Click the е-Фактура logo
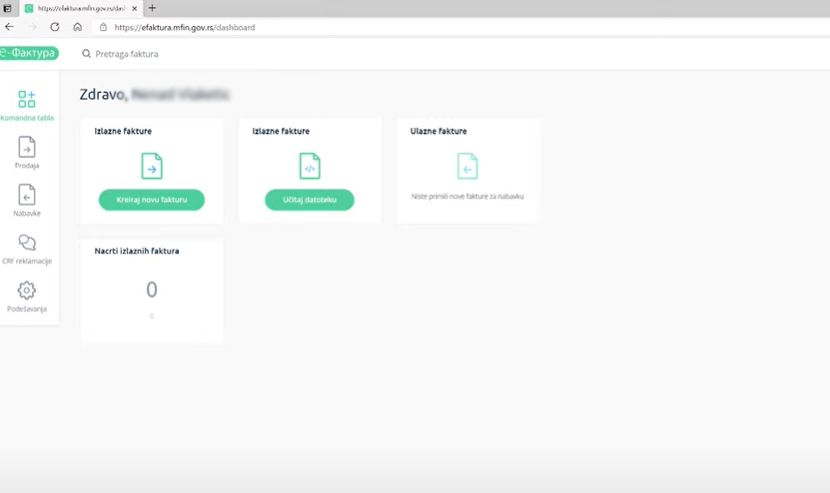This screenshot has height=493, width=830. pos(29,54)
